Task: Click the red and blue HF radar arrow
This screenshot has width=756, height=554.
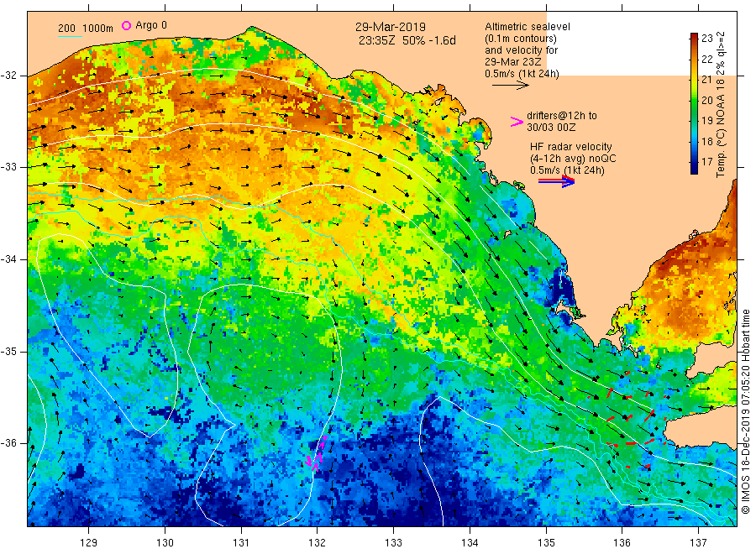Action: point(557,181)
